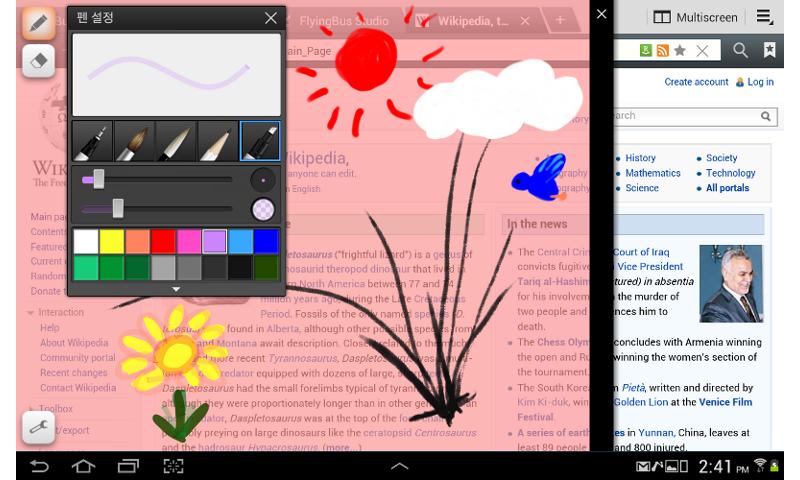Image resolution: width=800 pixels, height=480 pixels.
Task: Tap the Android back button
Action: click(x=39, y=466)
